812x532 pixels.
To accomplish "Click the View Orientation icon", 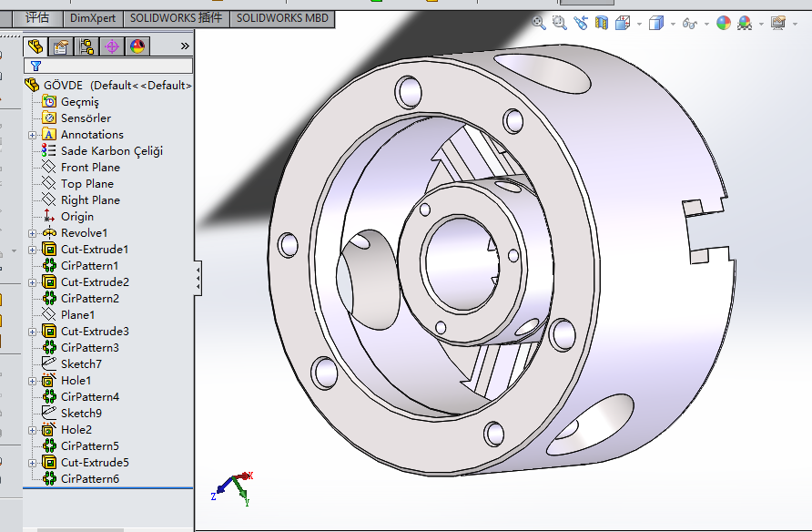I will tap(623, 23).
